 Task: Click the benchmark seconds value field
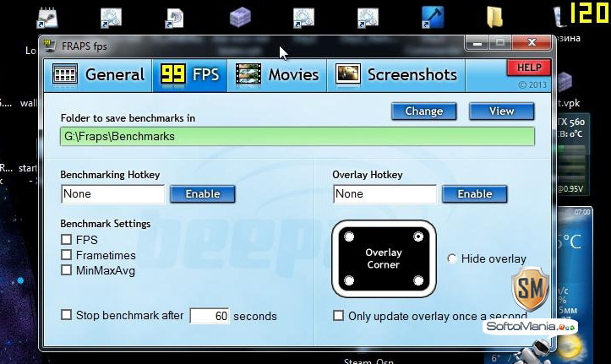point(210,316)
